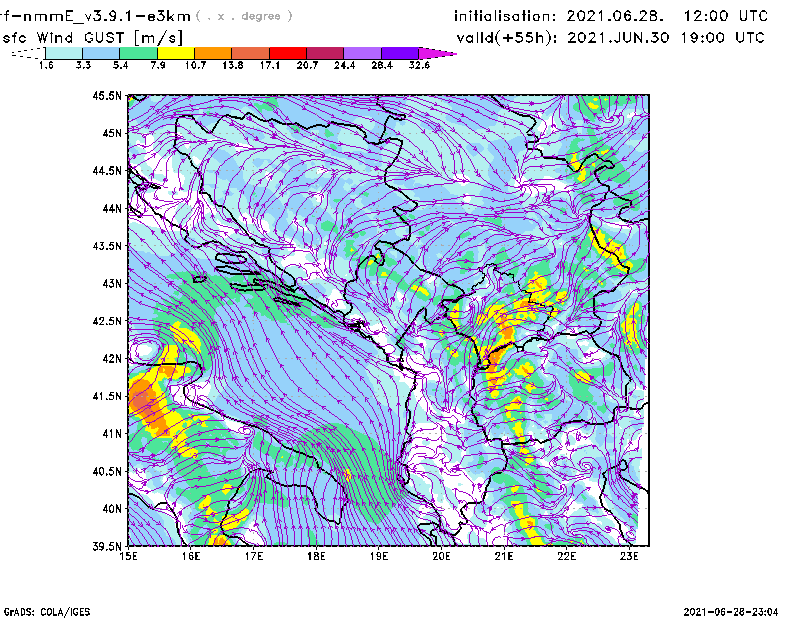Click the deep violet legend swatch
Screen dimensions: 800x618
(x=400, y=53)
